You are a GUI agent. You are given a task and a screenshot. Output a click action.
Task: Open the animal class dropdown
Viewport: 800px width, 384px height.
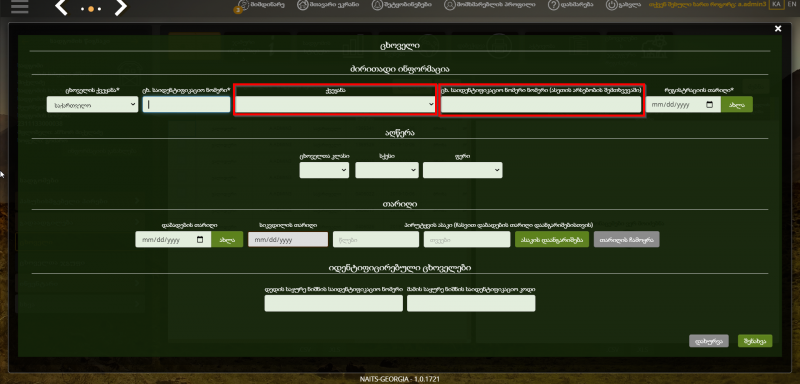(x=324, y=170)
